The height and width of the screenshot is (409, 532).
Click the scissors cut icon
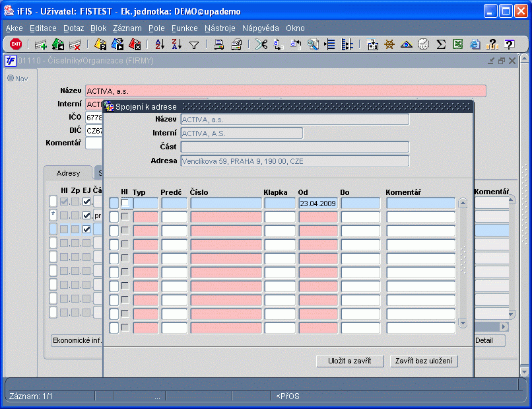261,44
